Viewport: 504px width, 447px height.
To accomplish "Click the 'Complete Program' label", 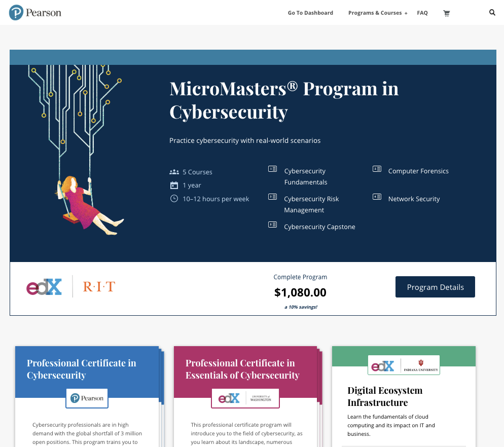I will coord(300,277).
